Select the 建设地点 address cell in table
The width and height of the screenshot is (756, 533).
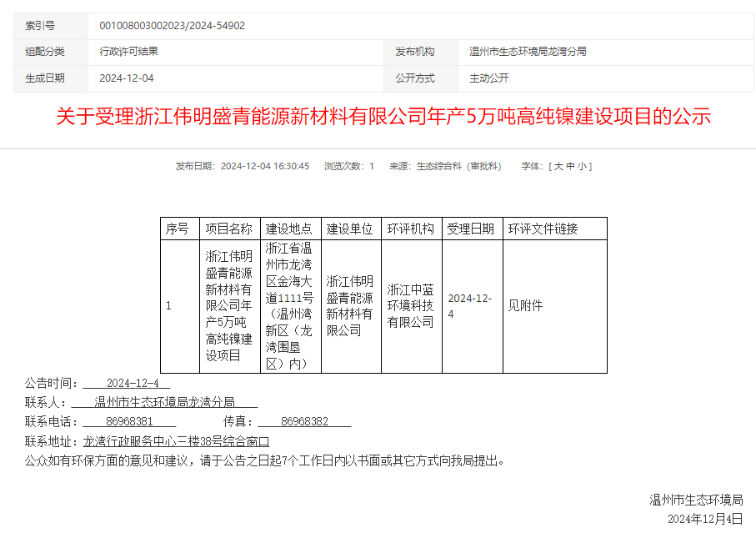pyautogui.click(x=290, y=306)
